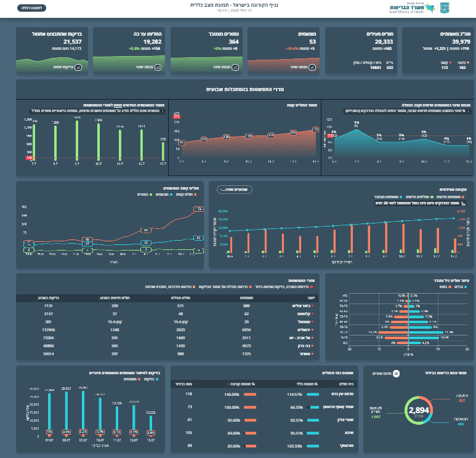476x458 pixels.
Task: Click the hospital name column header
Action: point(346,384)
